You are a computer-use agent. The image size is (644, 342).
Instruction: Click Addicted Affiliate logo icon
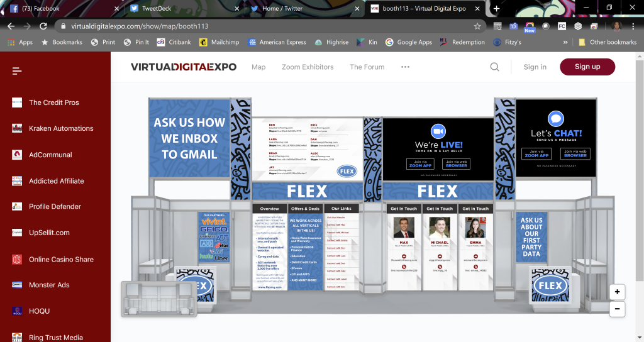[17, 181]
